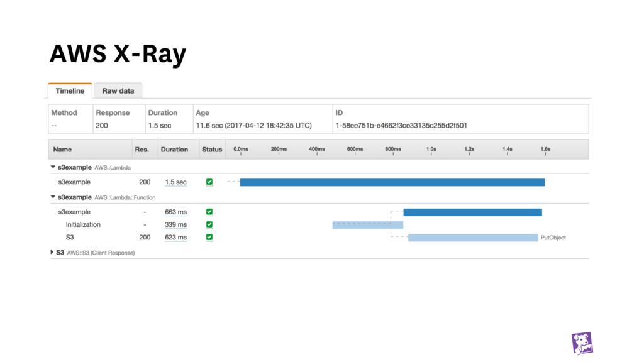Open the 623 ms duration link
The width and height of the screenshot is (644, 362).
pos(176,237)
